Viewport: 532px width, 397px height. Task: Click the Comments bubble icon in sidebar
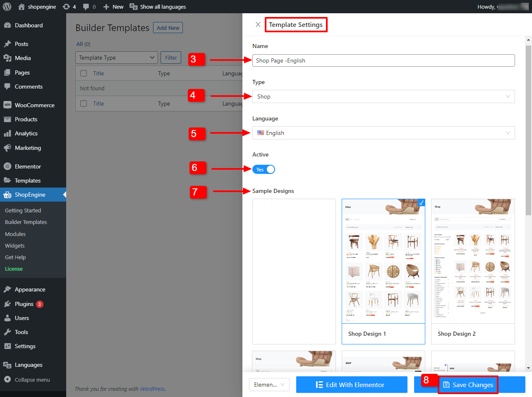point(7,87)
